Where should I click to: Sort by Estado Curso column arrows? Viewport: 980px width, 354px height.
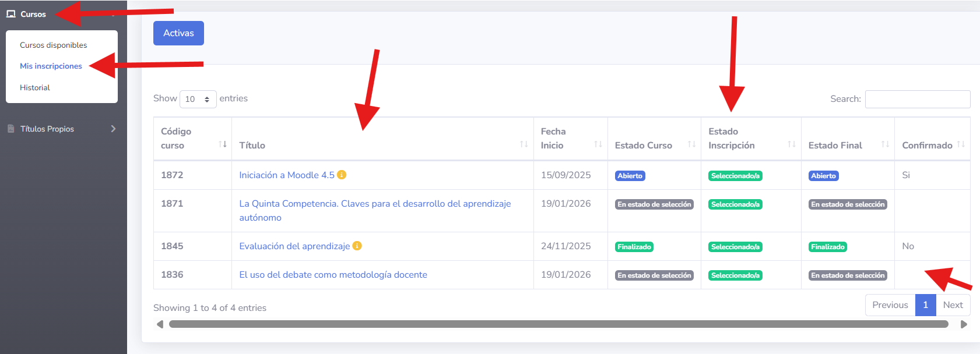(x=691, y=144)
